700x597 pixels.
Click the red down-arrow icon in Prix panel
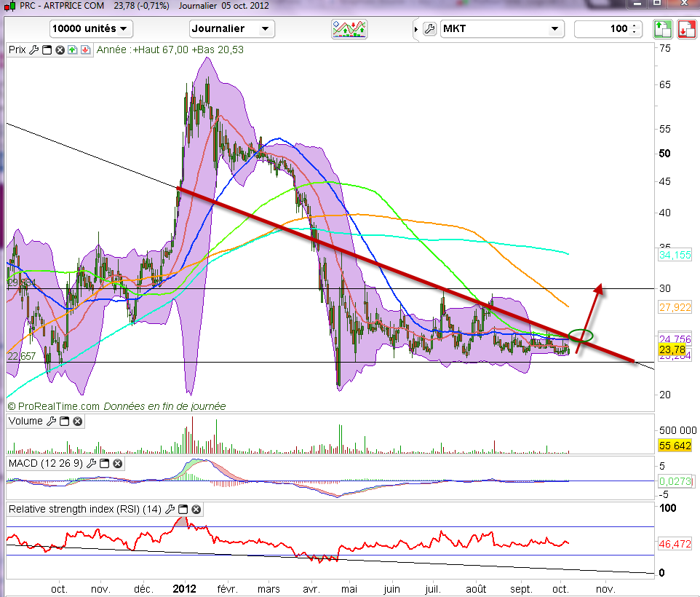(x=84, y=50)
